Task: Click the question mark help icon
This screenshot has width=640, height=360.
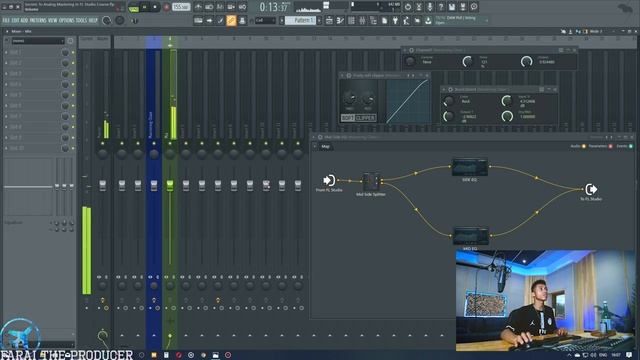Action: click(x=441, y=7)
